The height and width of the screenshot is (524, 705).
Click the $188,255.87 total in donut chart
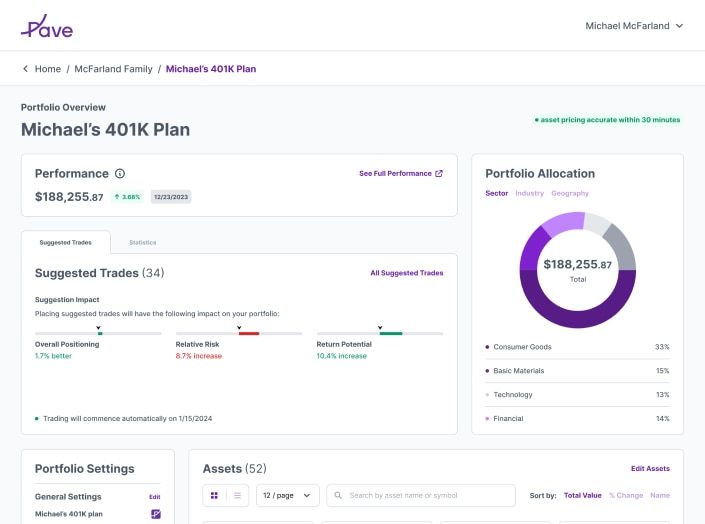(578, 264)
